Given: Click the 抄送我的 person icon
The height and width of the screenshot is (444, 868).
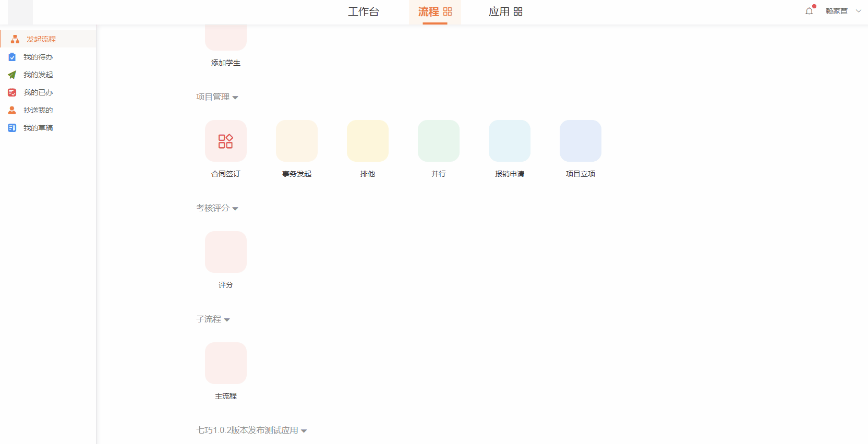Looking at the screenshot, I should pos(12,110).
